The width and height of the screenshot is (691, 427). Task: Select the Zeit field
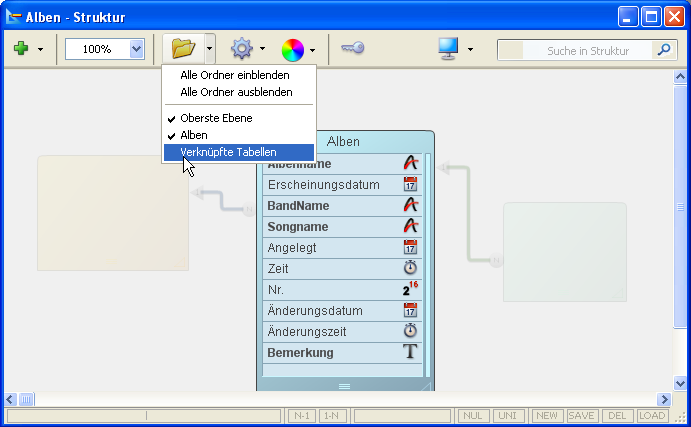(x=342, y=269)
